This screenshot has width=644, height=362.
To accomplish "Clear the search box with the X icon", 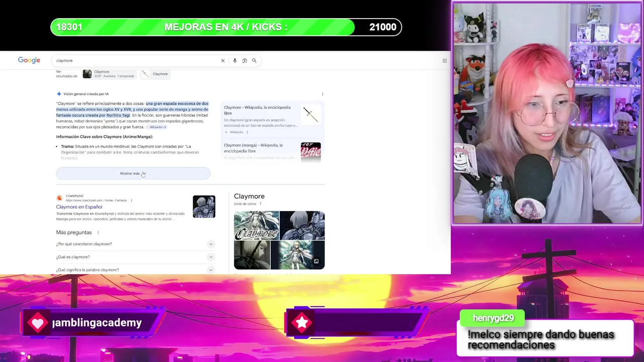I will 223,60.
